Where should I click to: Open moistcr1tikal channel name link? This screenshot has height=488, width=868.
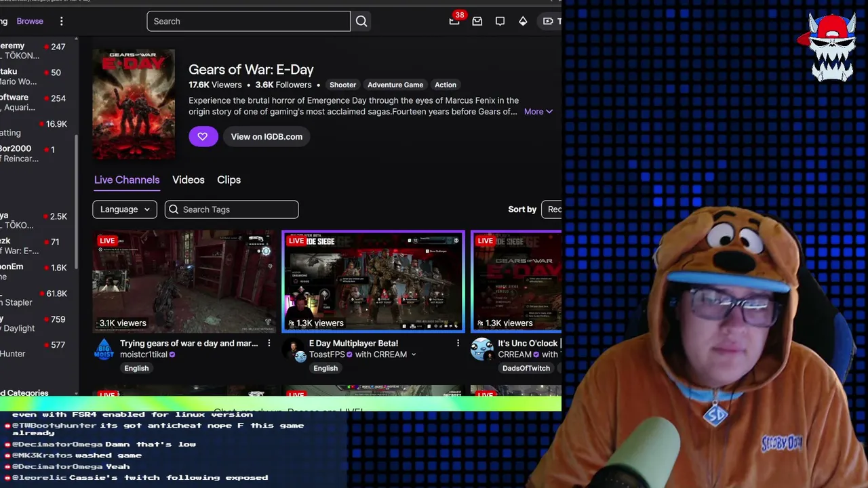[x=144, y=354]
